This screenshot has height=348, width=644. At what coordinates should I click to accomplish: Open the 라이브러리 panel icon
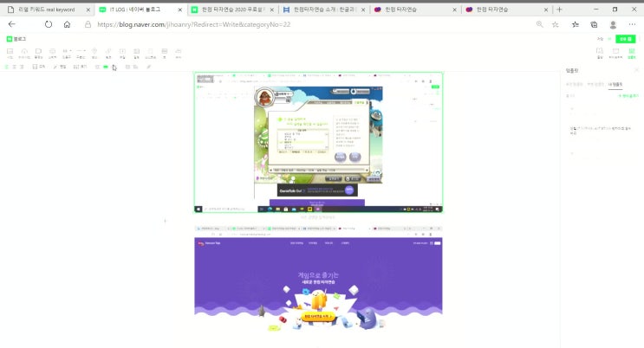click(x=615, y=53)
